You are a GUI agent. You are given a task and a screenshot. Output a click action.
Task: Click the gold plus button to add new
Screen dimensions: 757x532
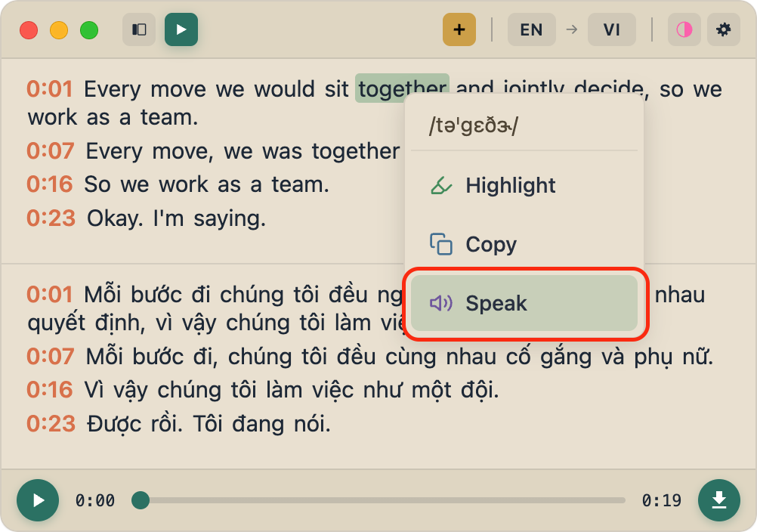click(x=459, y=29)
